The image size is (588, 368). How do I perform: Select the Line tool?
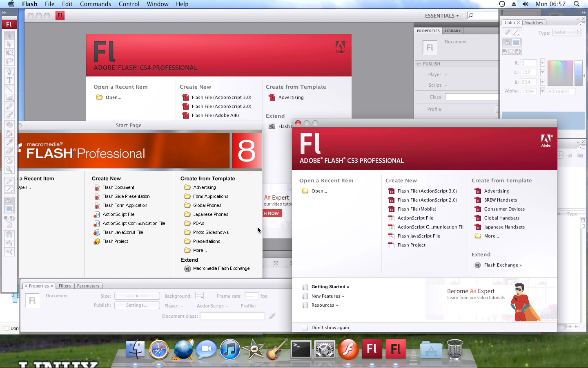[9, 89]
